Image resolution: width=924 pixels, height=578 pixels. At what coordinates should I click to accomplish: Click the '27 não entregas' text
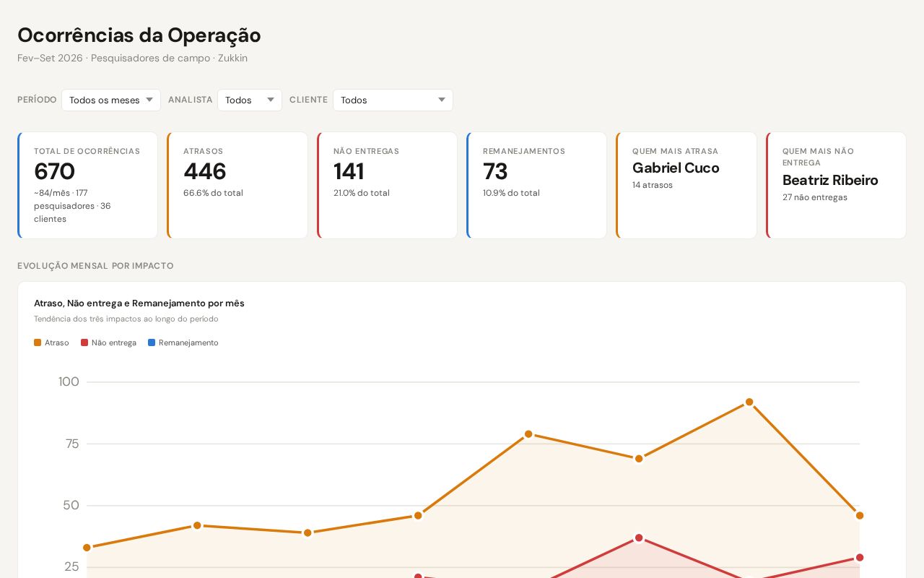pyautogui.click(x=815, y=197)
